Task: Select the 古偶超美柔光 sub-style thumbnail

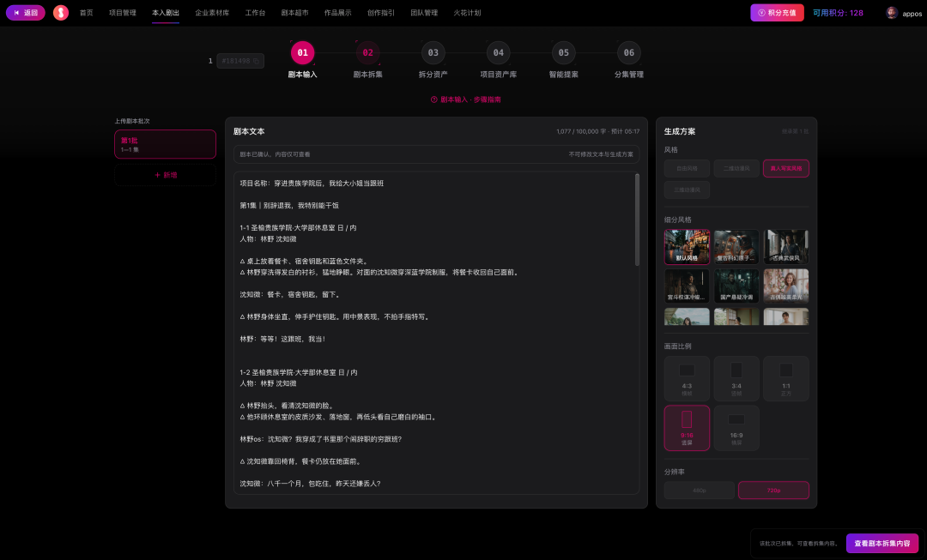Action: [x=785, y=286]
